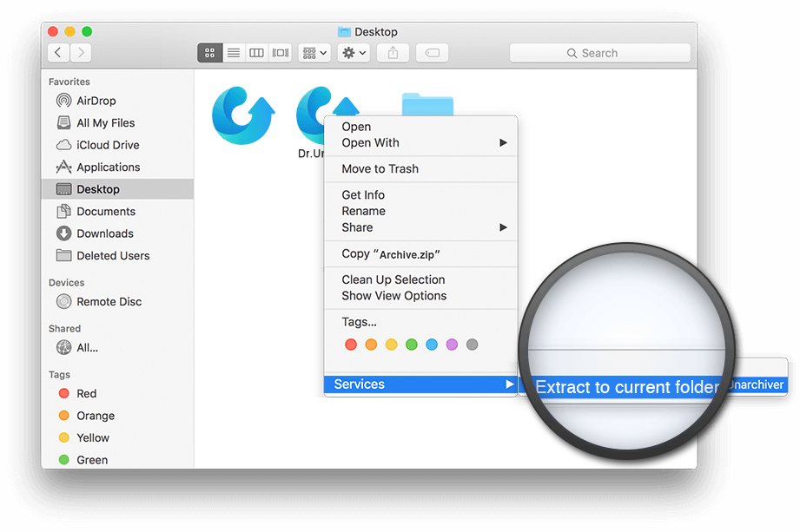This screenshot has height=532, width=800.
Task: Select the first Dr. Unarchiver file icon
Action: point(243,115)
